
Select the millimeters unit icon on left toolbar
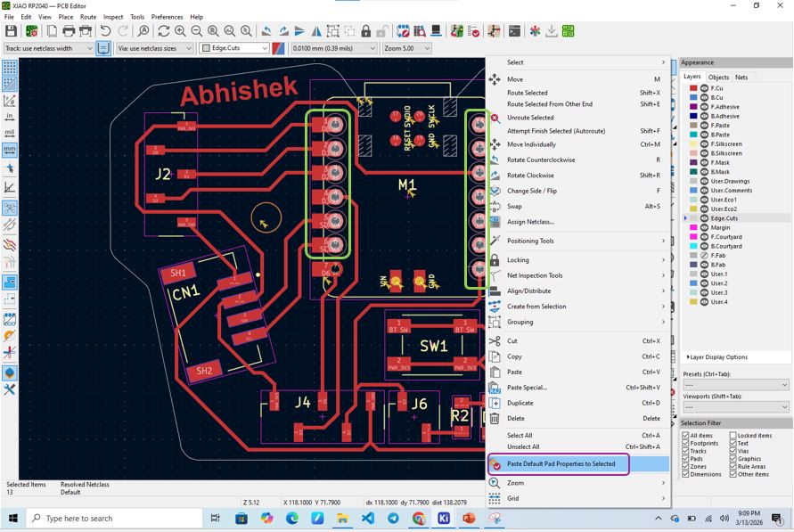pos(10,150)
